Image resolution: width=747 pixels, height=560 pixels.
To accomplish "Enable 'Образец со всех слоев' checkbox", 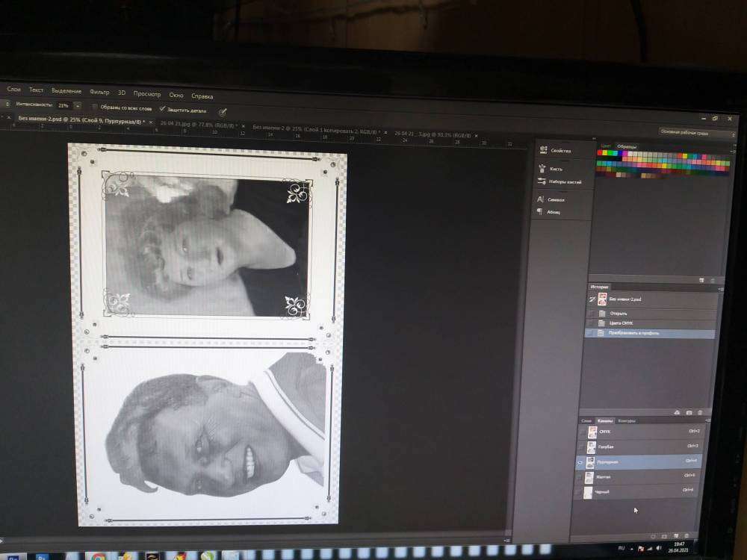I will tap(95, 107).
